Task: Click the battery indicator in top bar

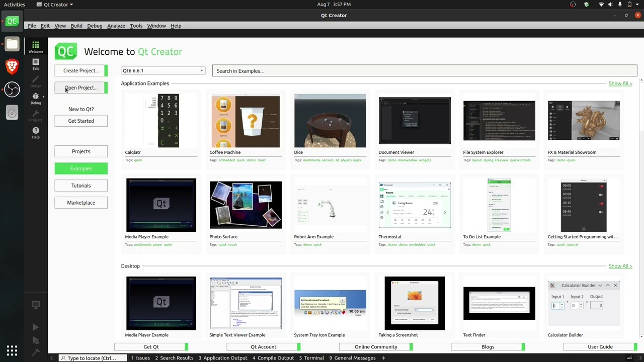Action: tap(629, 5)
